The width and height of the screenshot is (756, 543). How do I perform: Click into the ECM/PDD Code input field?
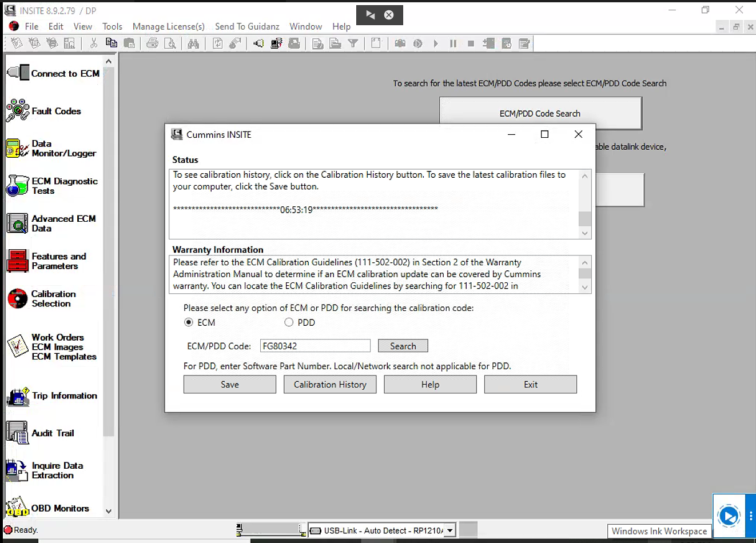[315, 346]
